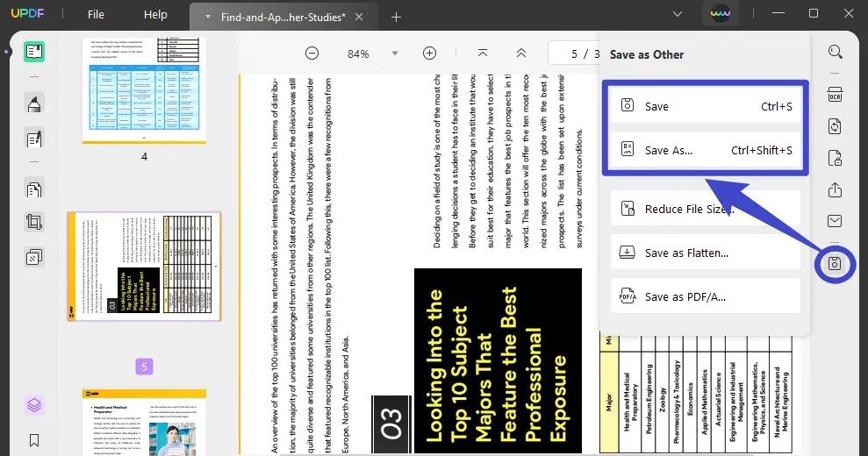Open the Organize Pages tool
Screen dimensions: 868x456
point(34,189)
